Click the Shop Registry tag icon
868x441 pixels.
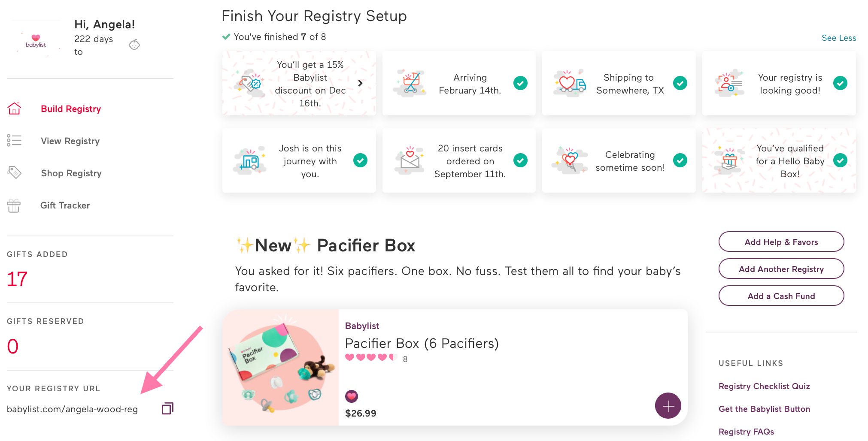point(14,172)
